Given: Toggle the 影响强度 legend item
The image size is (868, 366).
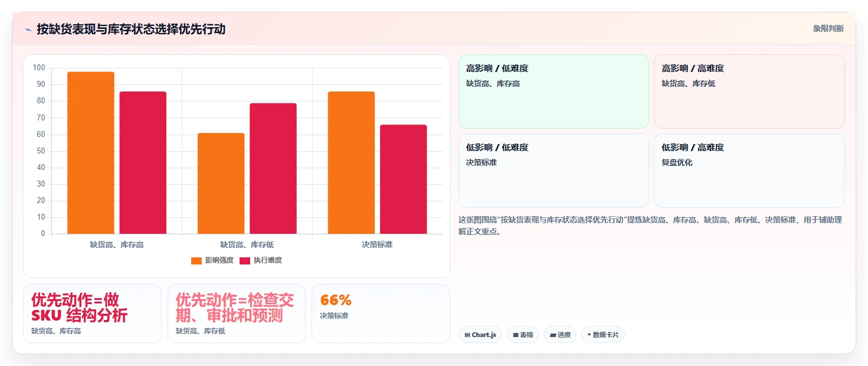Looking at the screenshot, I should 212,260.
